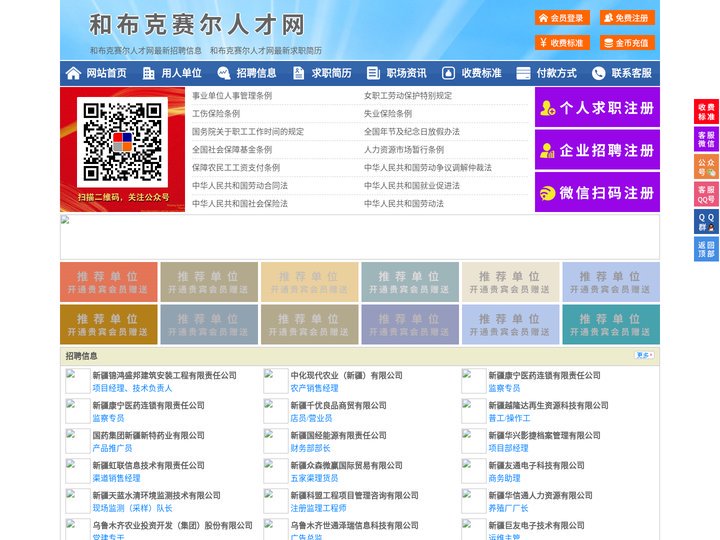Open 全国年节及纪念日放假办法 link

point(412,131)
